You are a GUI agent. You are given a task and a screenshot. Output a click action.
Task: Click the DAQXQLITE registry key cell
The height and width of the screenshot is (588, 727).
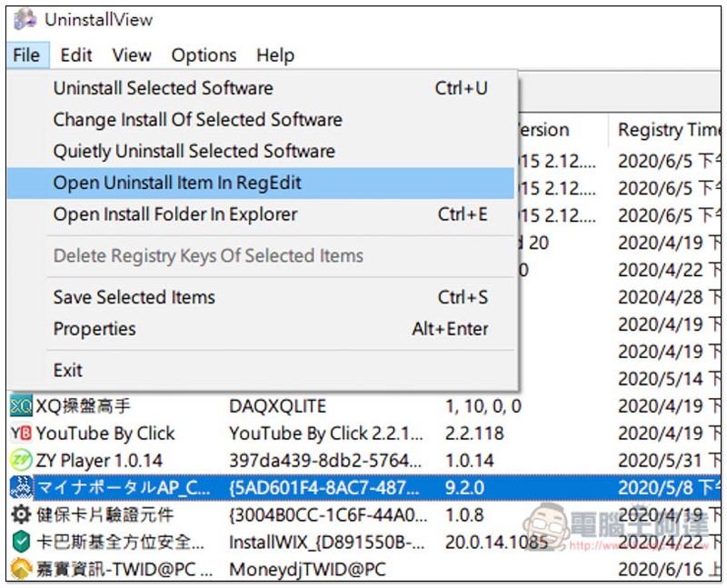tap(277, 406)
